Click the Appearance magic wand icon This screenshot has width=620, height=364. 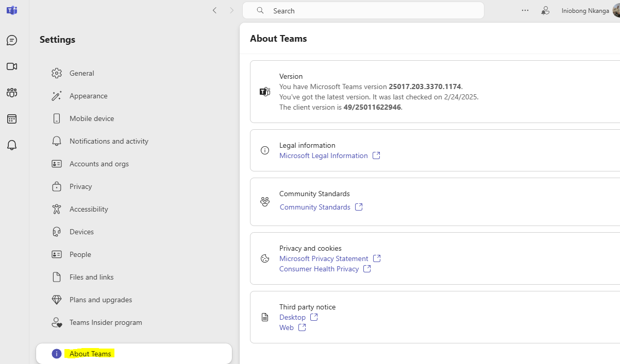click(x=57, y=96)
